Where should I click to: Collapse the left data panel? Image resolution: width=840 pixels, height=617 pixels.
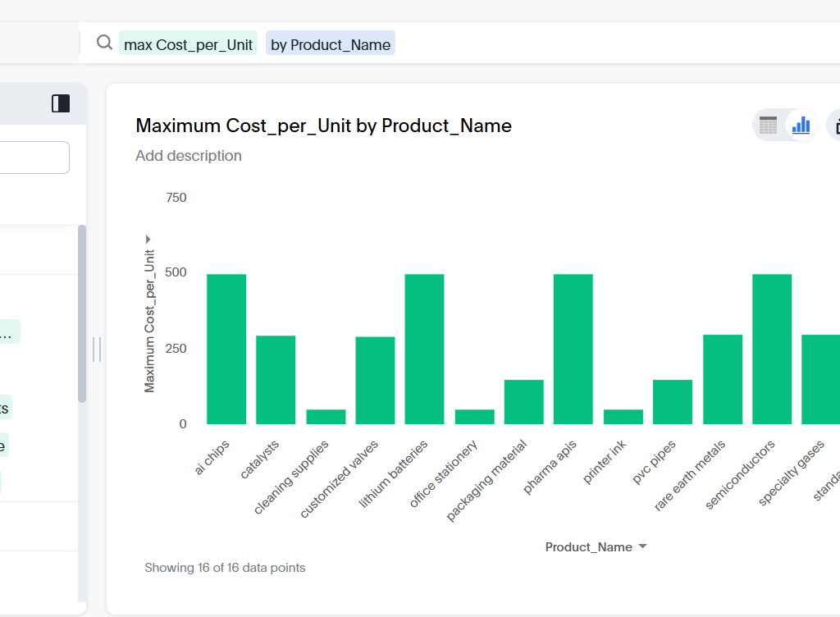[x=61, y=103]
